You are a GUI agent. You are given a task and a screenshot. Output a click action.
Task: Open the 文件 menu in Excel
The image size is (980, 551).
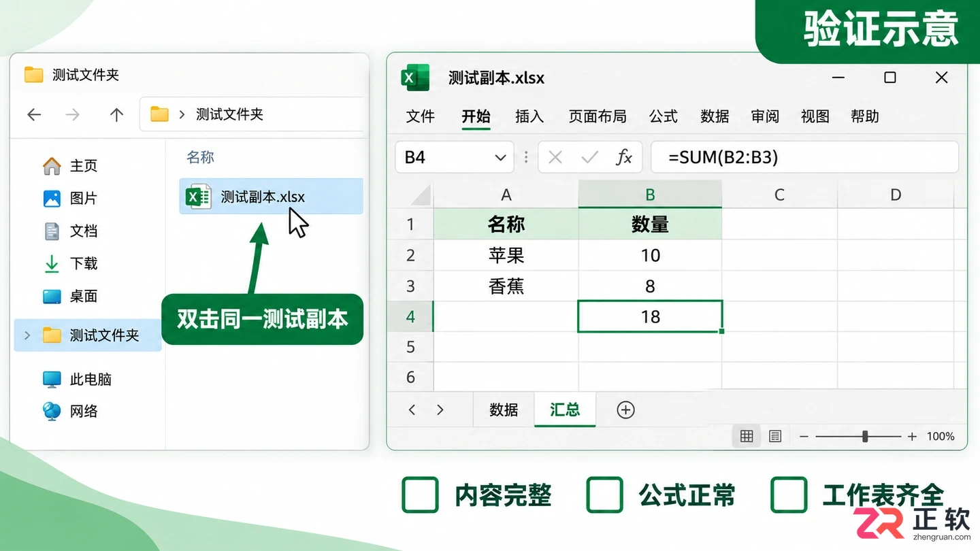(420, 116)
